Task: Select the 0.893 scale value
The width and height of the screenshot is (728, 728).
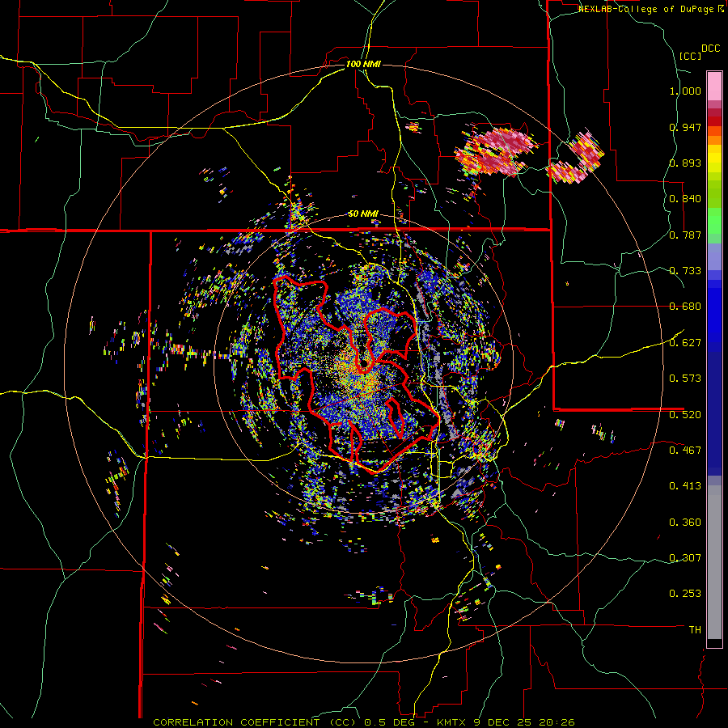Action: 685,163
